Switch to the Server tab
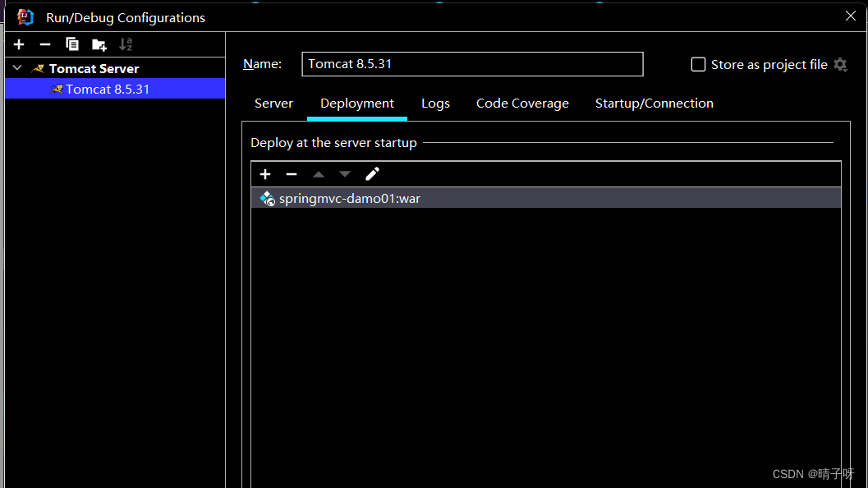Screen dimensions: 868x488 coord(273,104)
